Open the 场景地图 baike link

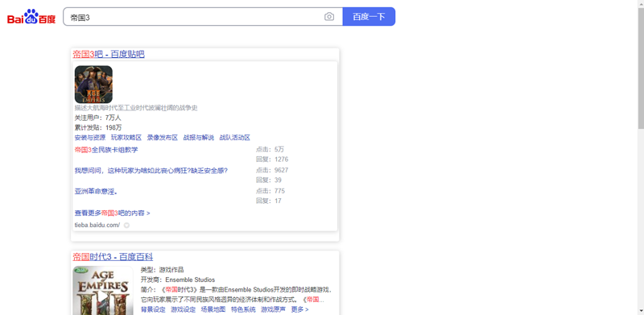point(213,309)
